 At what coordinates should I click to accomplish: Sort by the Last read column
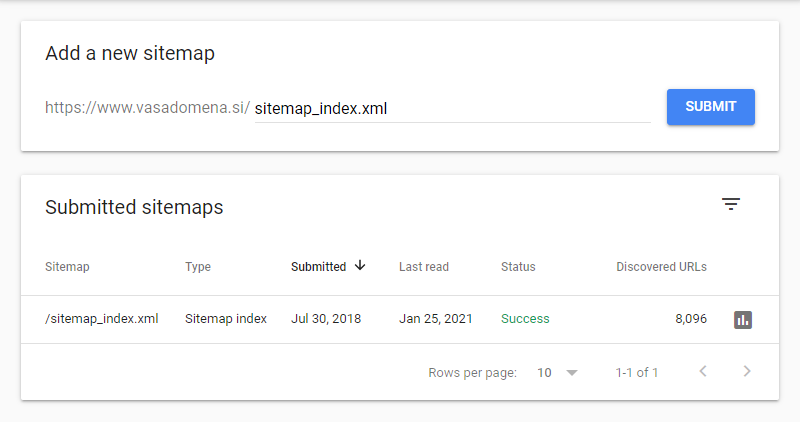[x=424, y=267]
